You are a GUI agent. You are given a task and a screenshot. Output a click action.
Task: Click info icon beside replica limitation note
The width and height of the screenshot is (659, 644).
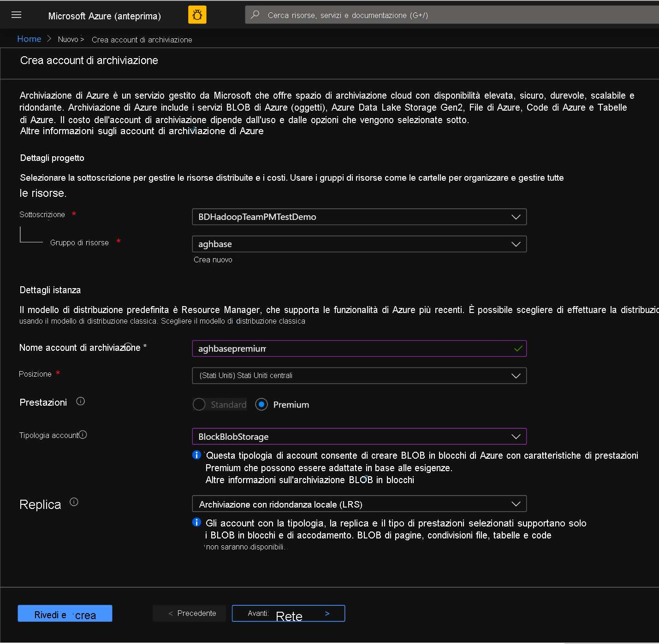click(x=196, y=522)
